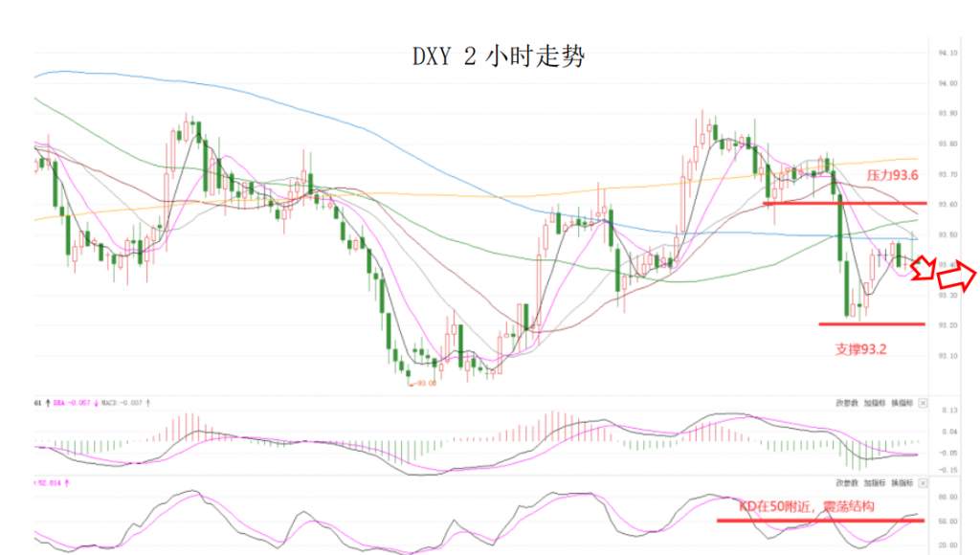980x555 pixels.
Task: Click the 94.00 price axis label
Action: [947, 83]
